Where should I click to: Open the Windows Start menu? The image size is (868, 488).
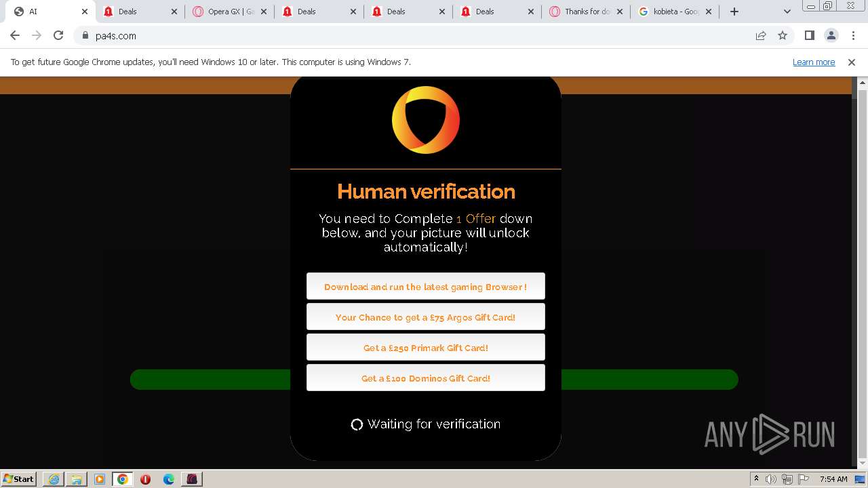pos(18,479)
